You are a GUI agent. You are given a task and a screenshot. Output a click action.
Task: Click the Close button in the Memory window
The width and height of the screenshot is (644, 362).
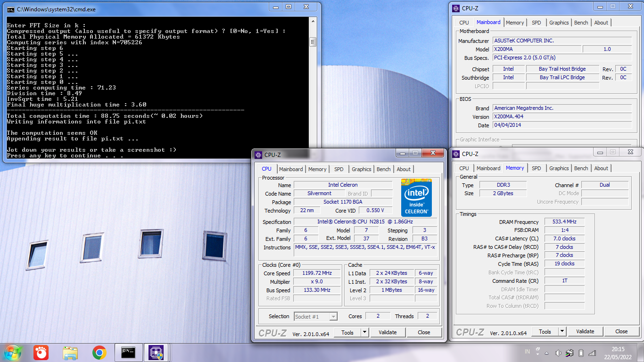[x=621, y=331]
